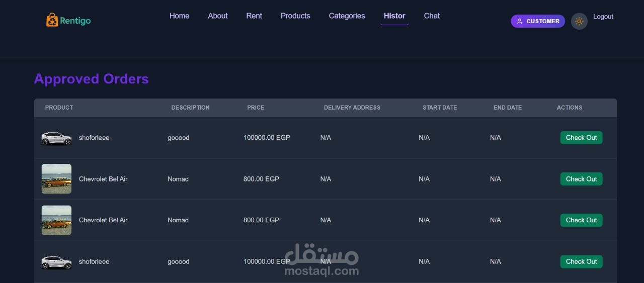Select first Nomad description cell
644x283 pixels.
click(178, 179)
